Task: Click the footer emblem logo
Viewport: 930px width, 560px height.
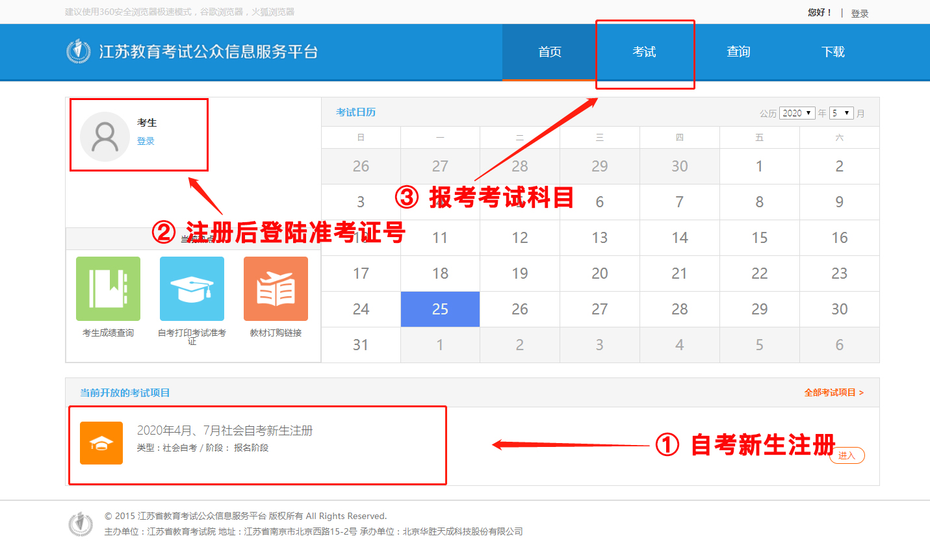Action: pos(81,524)
